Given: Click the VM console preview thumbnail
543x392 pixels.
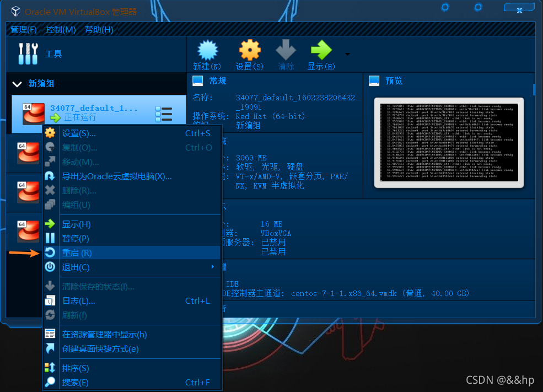Looking at the screenshot, I should pyautogui.click(x=449, y=142).
